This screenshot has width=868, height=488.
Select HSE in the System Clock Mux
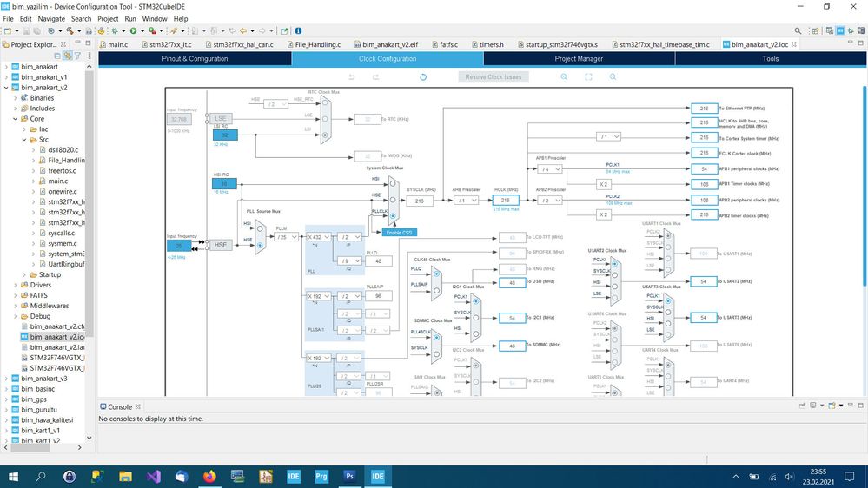click(x=393, y=200)
